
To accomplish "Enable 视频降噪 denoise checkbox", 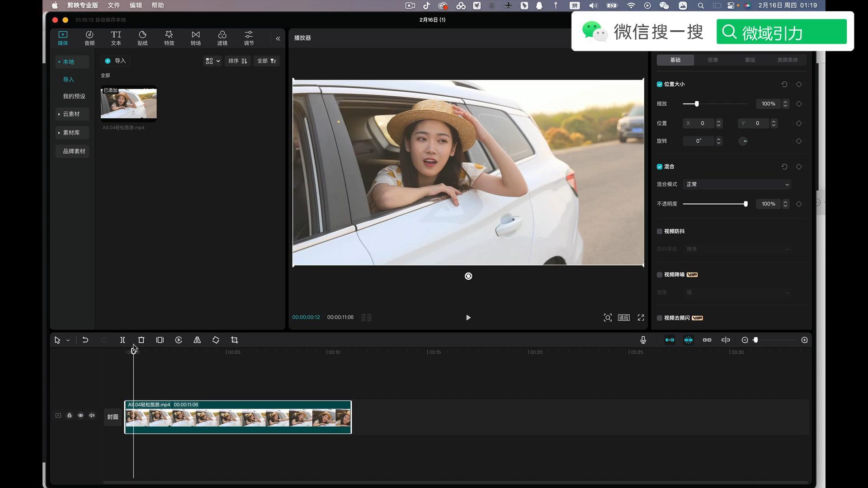I will [x=660, y=275].
